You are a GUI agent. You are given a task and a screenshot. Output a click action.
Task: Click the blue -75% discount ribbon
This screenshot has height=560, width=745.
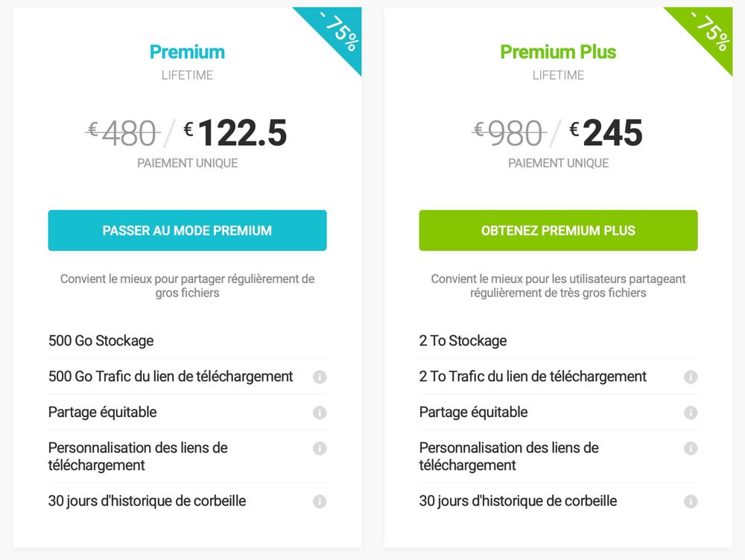(x=339, y=30)
